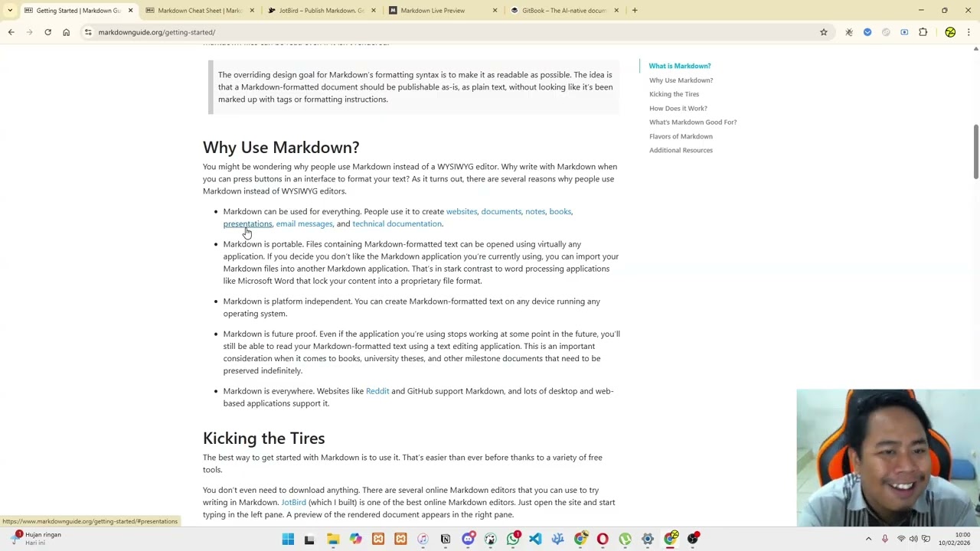
Task: Open Discord icon in taskbar
Action: [x=468, y=539]
